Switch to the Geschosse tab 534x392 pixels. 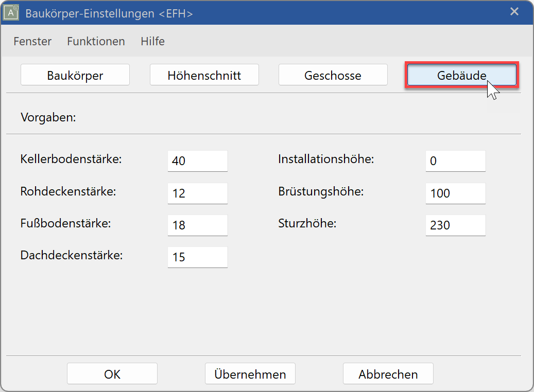point(333,74)
